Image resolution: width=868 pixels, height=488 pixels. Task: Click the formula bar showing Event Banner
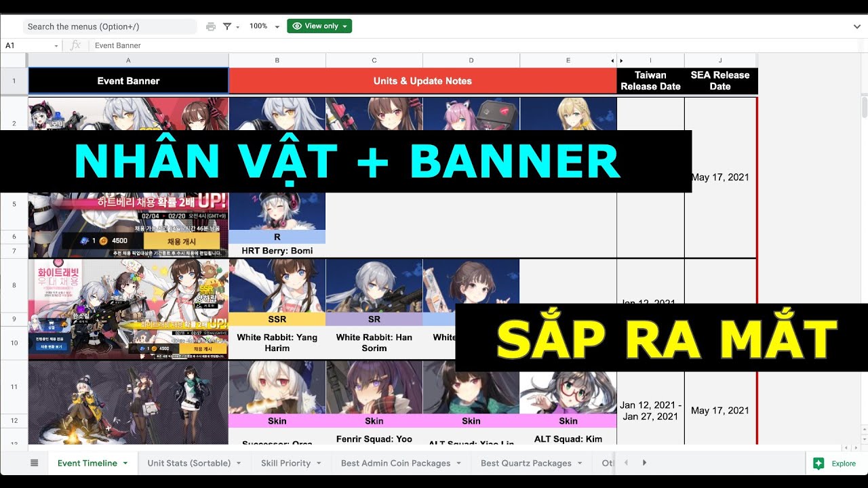(475, 45)
